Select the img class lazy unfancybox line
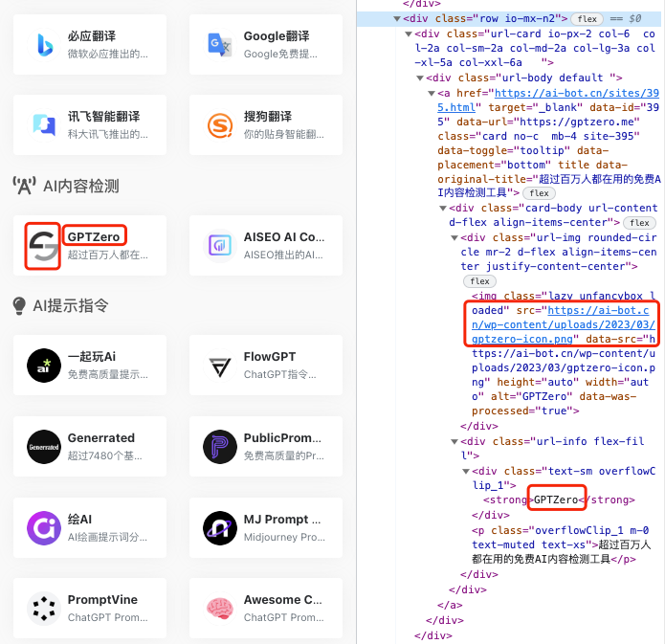 point(564,353)
